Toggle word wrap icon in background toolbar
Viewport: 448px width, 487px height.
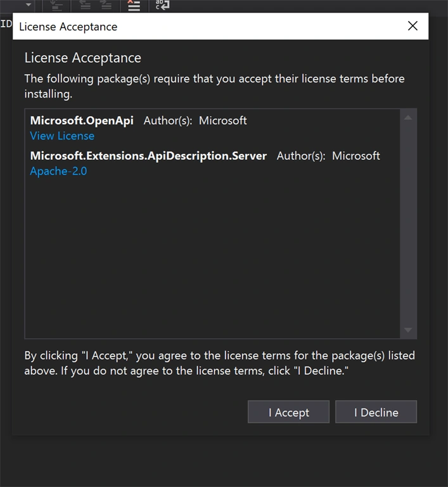coord(162,5)
